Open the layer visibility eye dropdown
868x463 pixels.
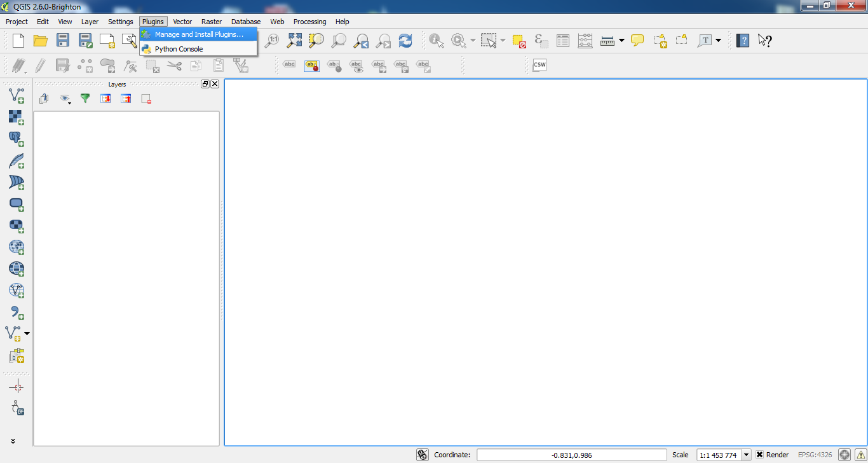65,99
